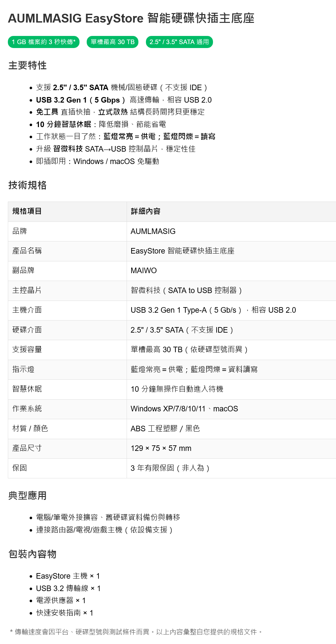336x644 pixels.
Task: Click the footnote '* 傳輸速度會因平台…' disclaimer
Action: (136, 632)
